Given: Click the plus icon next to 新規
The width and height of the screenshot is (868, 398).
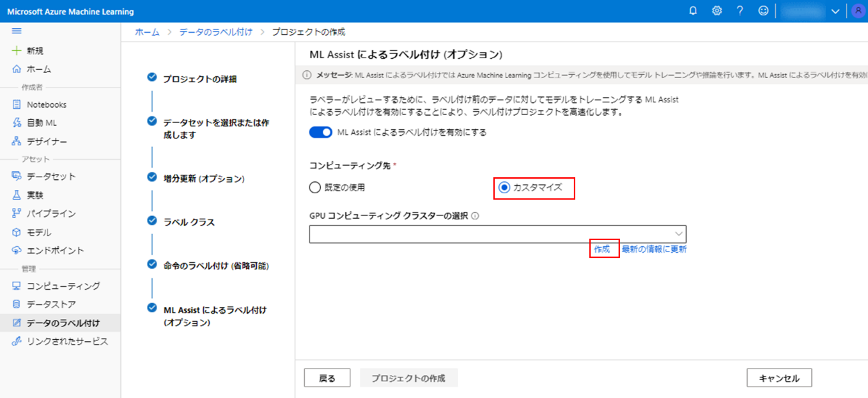Looking at the screenshot, I should 17,51.
